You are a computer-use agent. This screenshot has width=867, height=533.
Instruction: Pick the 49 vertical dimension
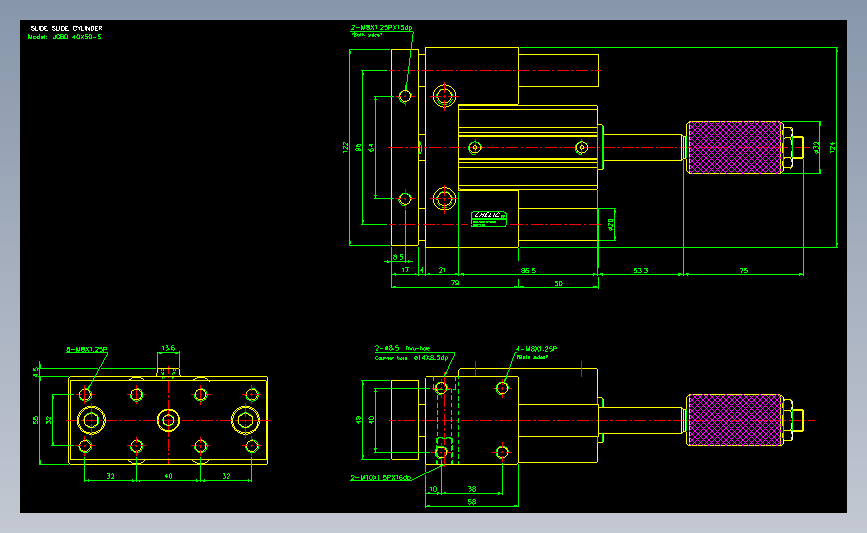[358, 420]
